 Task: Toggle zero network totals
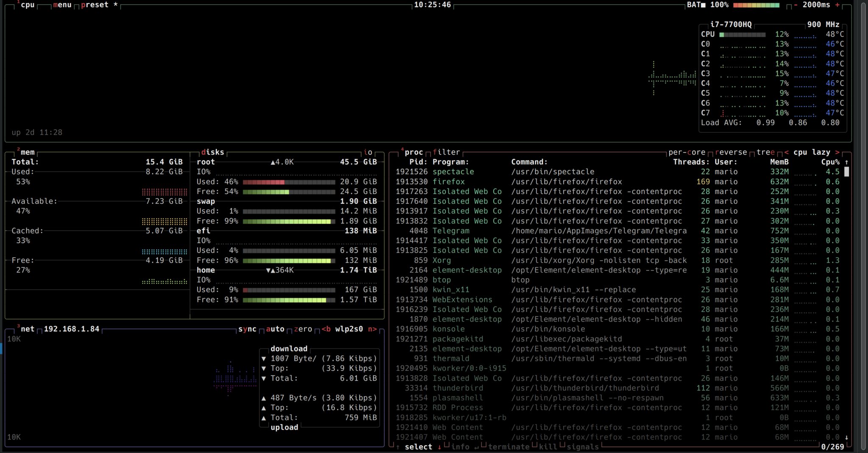click(x=303, y=329)
